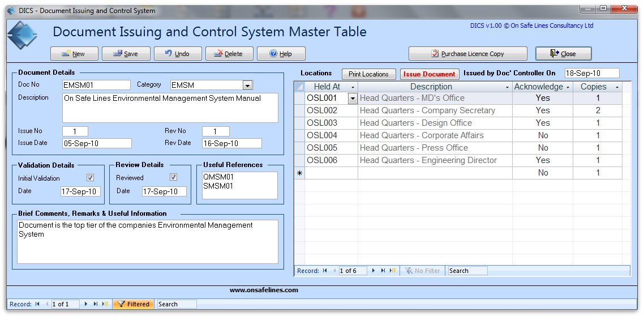Click the Description column header

click(431, 87)
